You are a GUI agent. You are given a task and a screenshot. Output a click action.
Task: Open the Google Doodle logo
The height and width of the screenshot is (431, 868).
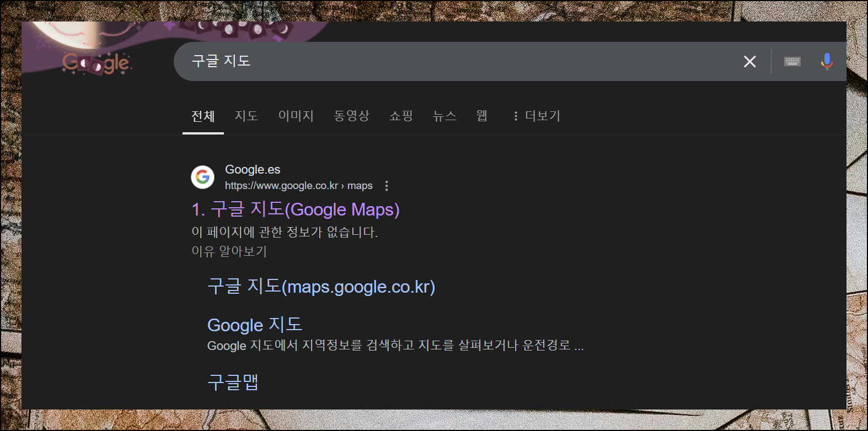pyautogui.click(x=97, y=63)
